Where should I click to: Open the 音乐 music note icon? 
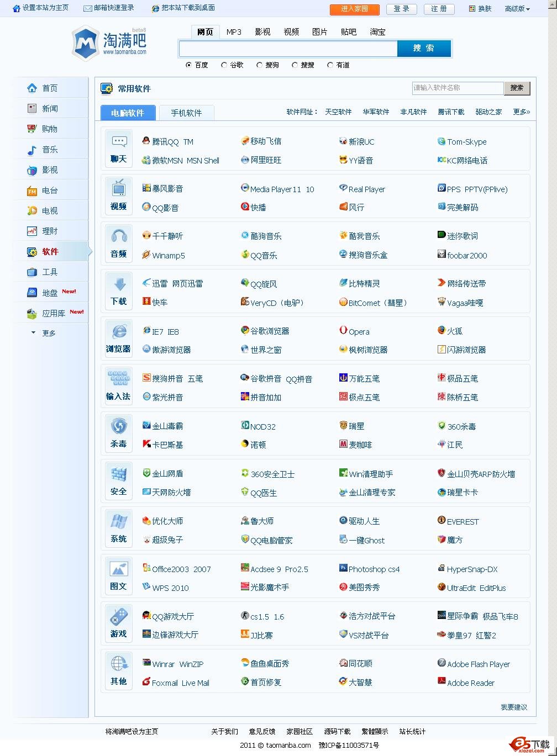pos(32,150)
